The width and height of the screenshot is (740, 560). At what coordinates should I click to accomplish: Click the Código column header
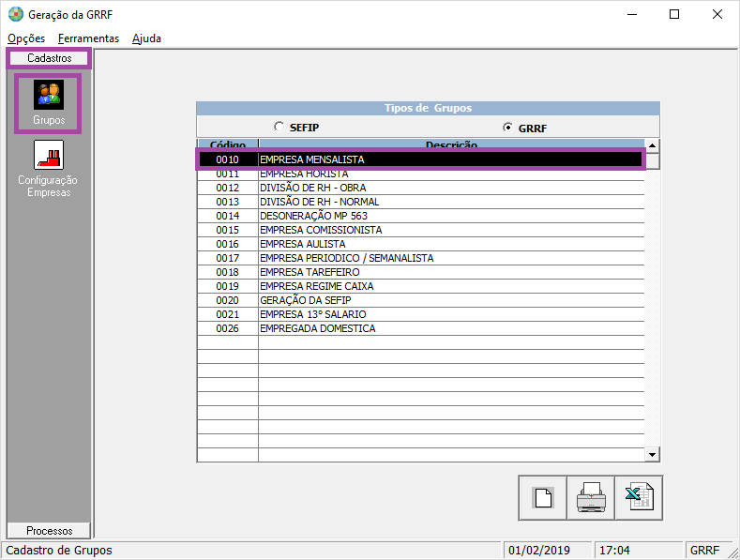[228, 144]
